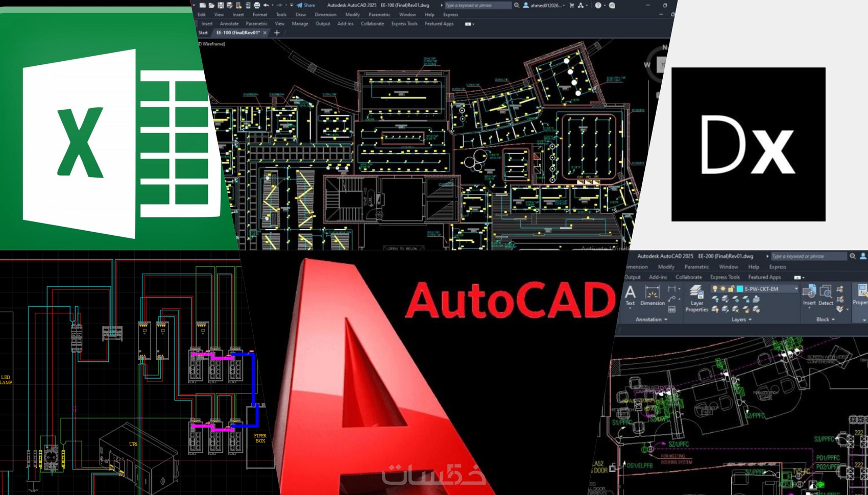The width and height of the screenshot is (868, 495).
Task: Click the Redo arrow in EE-100 toolbar
Action: (x=279, y=5)
